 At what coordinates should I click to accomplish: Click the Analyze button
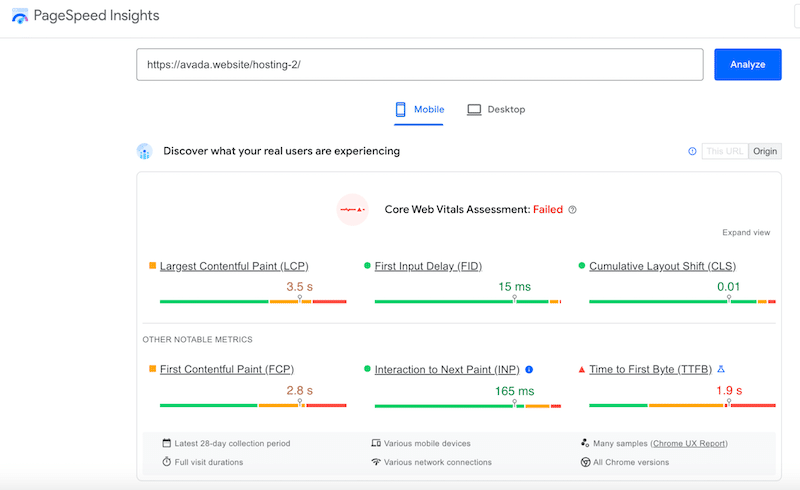747,64
